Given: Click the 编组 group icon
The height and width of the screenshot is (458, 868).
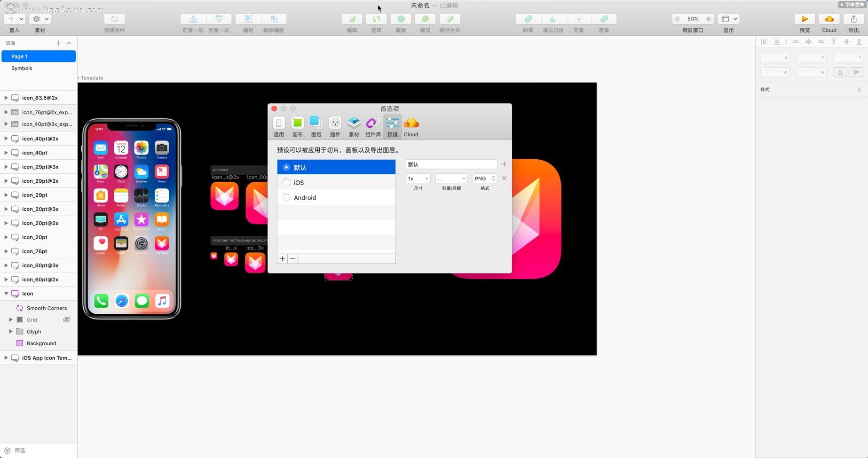Looking at the screenshot, I should pyautogui.click(x=248, y=19).
